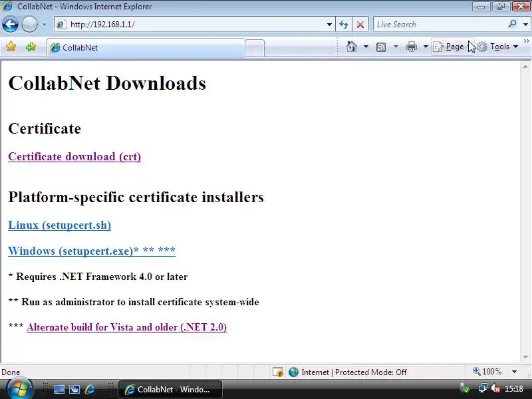Click the RSS Feeds toolbar icon
This screenshot has height=399, width=532.
point(381,47)
